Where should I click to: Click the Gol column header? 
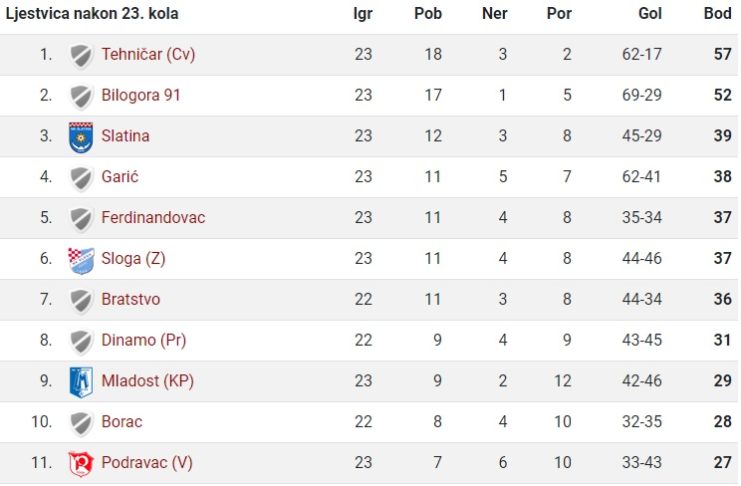[650, 13]
